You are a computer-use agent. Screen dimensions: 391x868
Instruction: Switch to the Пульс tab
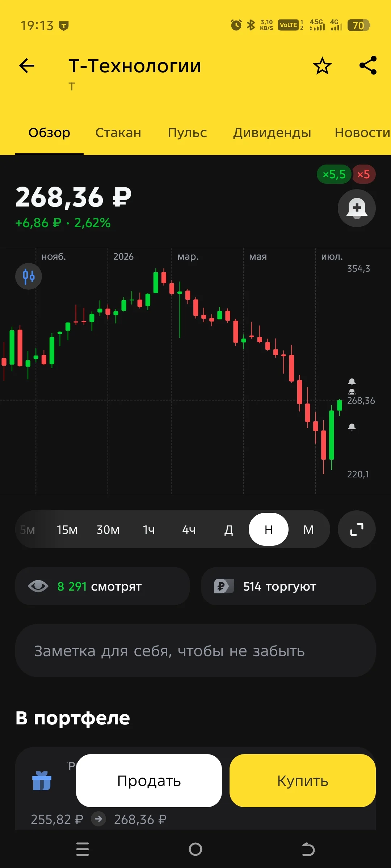tap(187, 133)
